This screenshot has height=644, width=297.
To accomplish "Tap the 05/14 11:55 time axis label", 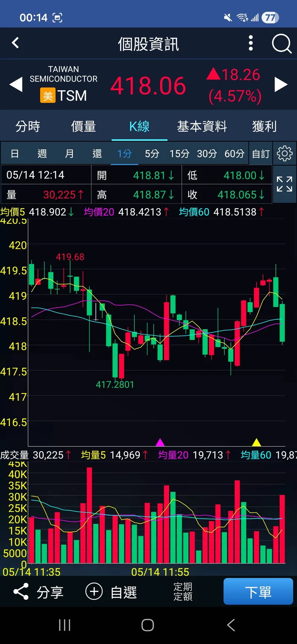I will [160, 572].
